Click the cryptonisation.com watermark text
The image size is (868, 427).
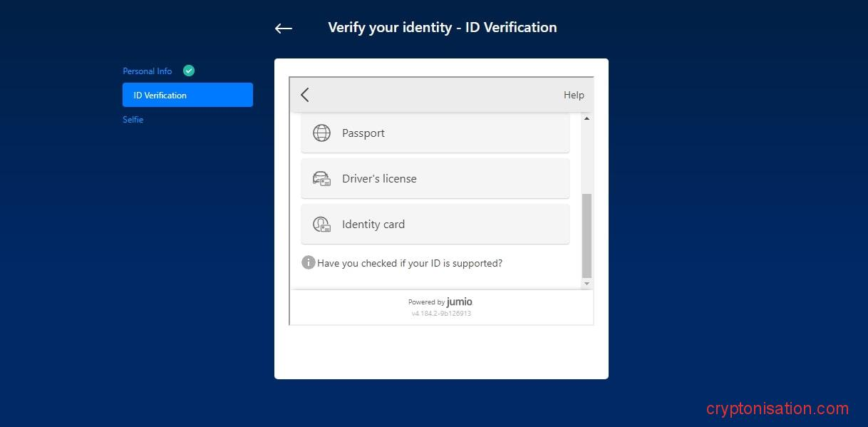point(777,408)
